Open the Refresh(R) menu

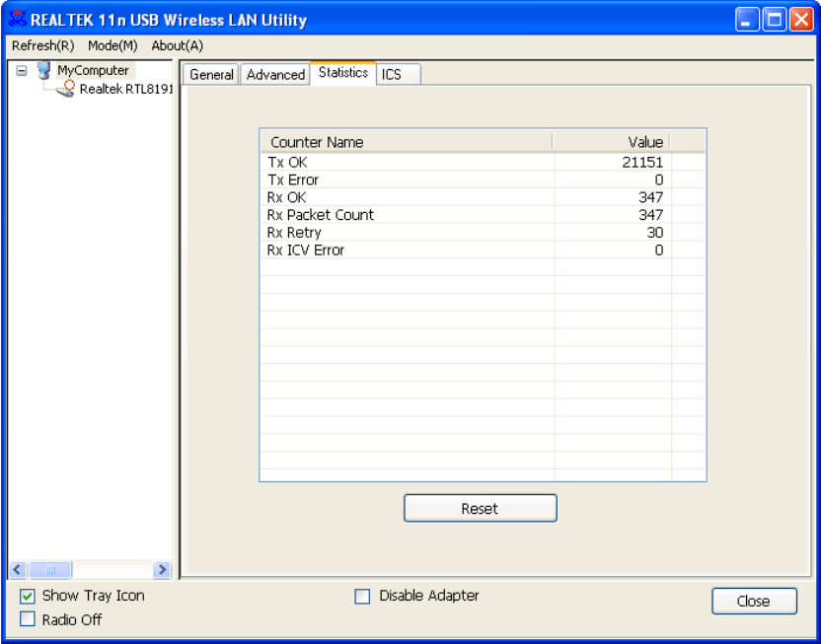(x=43, y=46)
